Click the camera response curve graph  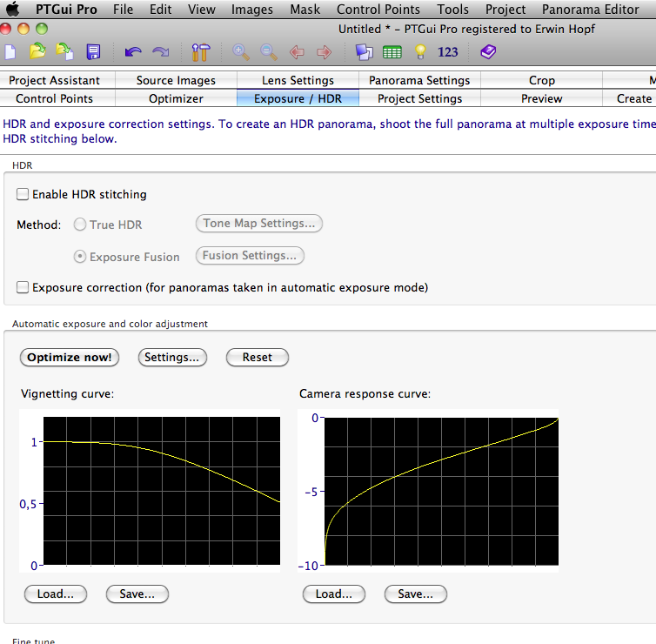pyautogui.click(x=441, y=491)
